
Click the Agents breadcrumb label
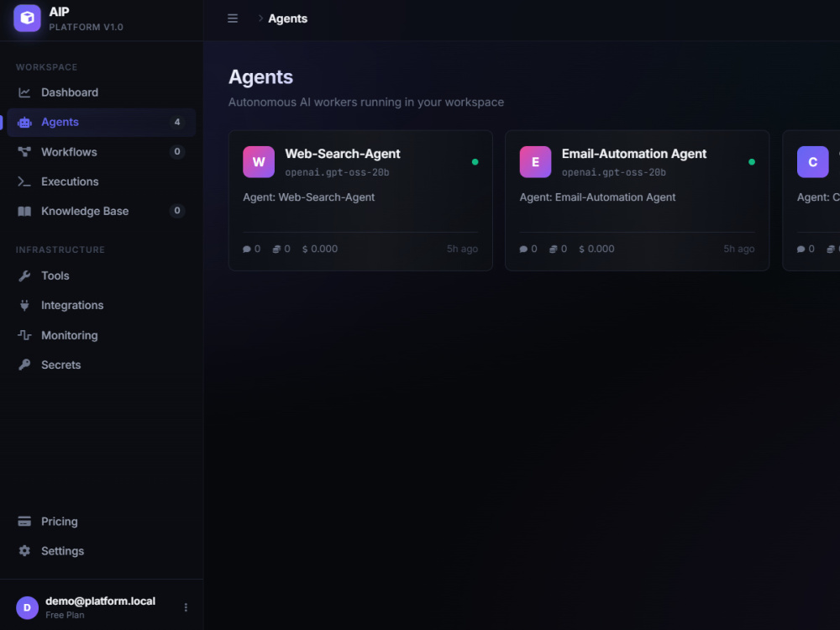pos(287,18)
